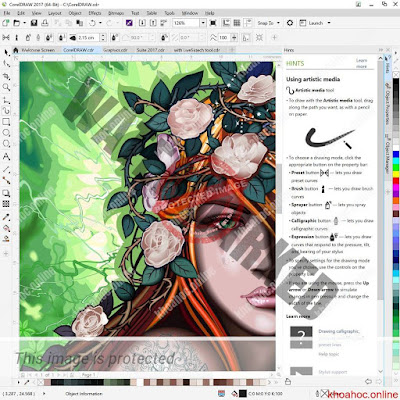Click the quick customize plus on property bar
Screen dimensions: 400x400
tap(274, 37)
